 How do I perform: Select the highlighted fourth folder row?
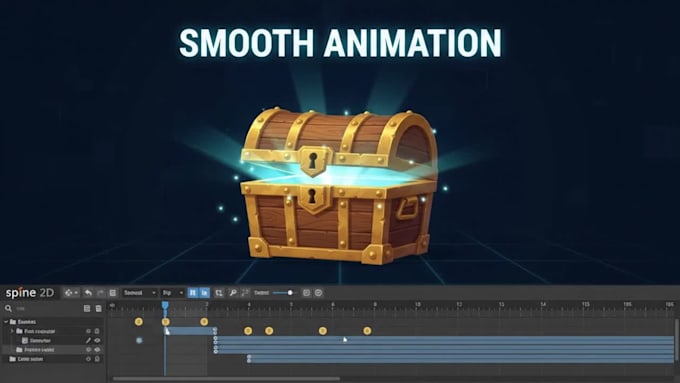tap(52, 350)
